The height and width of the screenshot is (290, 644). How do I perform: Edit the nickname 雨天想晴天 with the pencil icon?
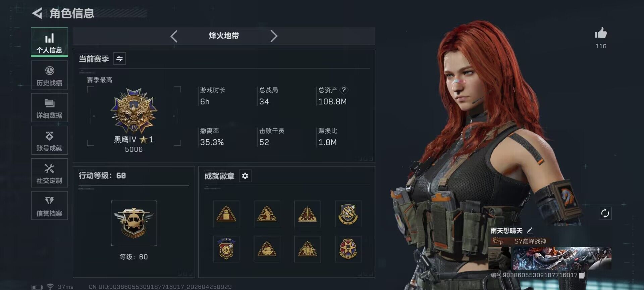pos(530,231)
